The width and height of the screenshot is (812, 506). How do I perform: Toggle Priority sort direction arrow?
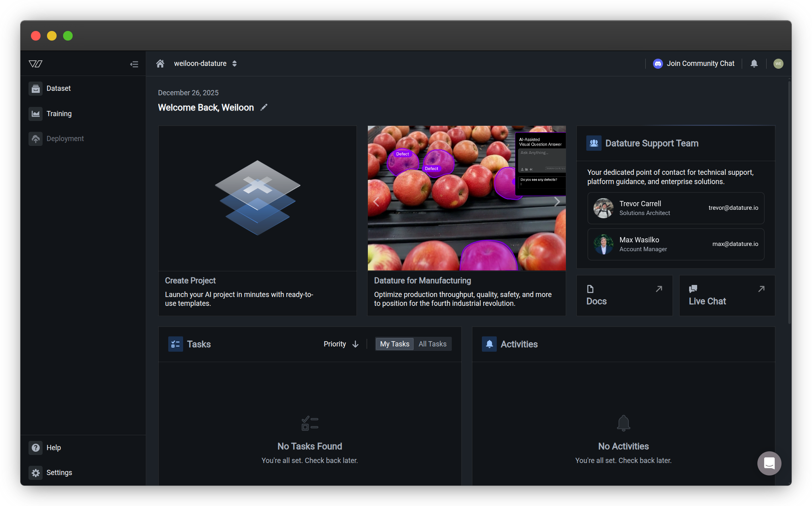click(355, 344)
